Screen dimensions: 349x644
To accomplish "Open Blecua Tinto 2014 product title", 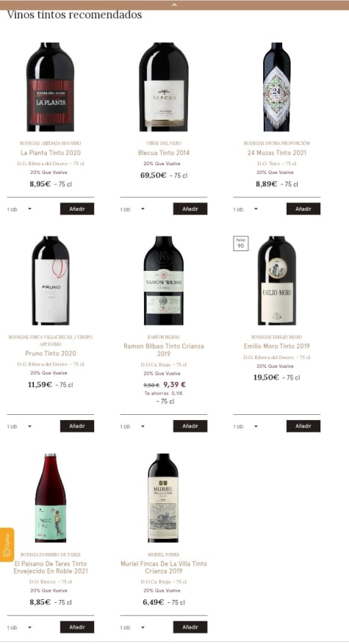I will (x=164, y=153).
